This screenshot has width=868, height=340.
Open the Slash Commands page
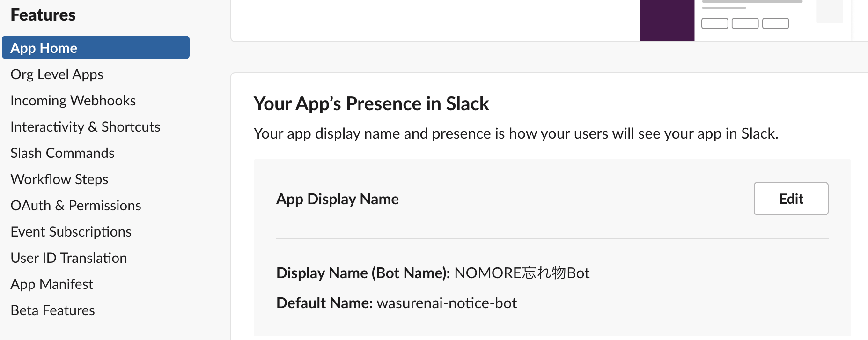[62, 153]
